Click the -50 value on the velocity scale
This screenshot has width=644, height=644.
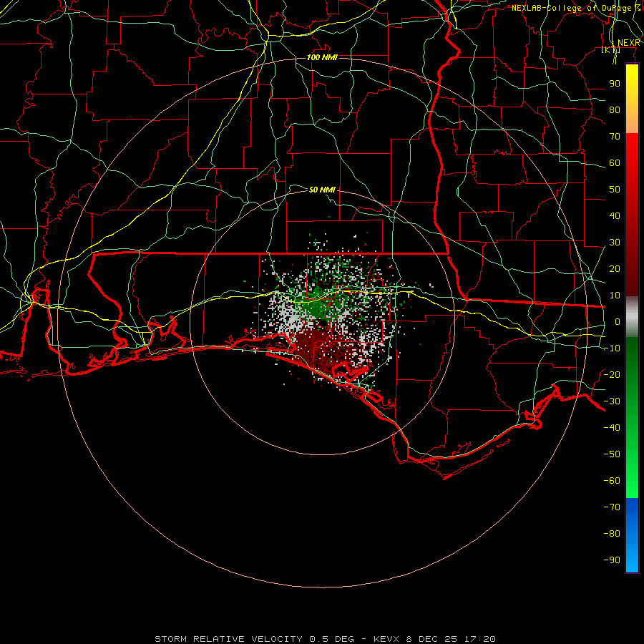tap(612, 454)
